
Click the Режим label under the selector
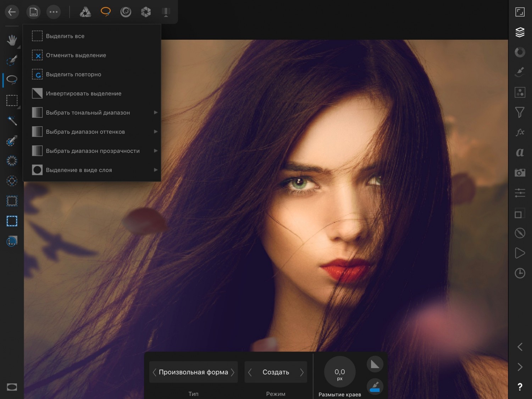pyautogui.click(x=276, y=394)
